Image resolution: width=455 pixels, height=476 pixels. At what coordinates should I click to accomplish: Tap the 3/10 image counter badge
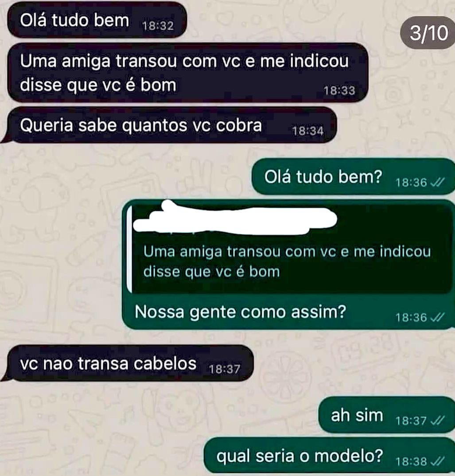pos(428,33)
